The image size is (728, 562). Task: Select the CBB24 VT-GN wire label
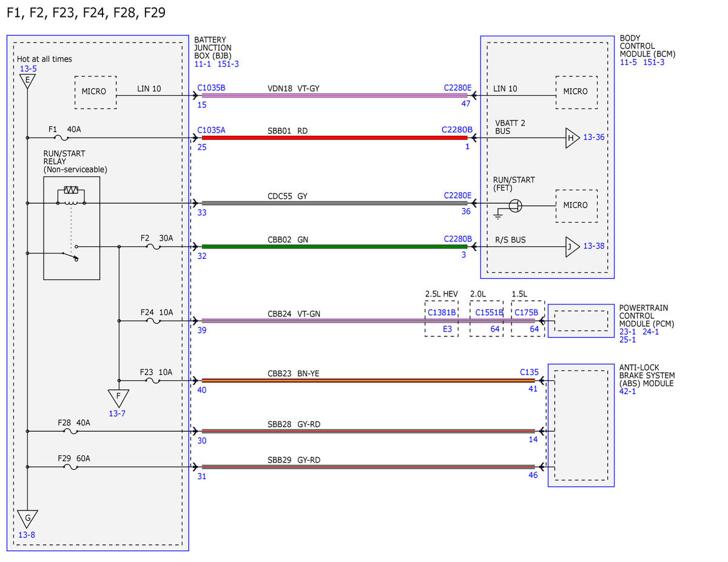[x=294, y=314]
